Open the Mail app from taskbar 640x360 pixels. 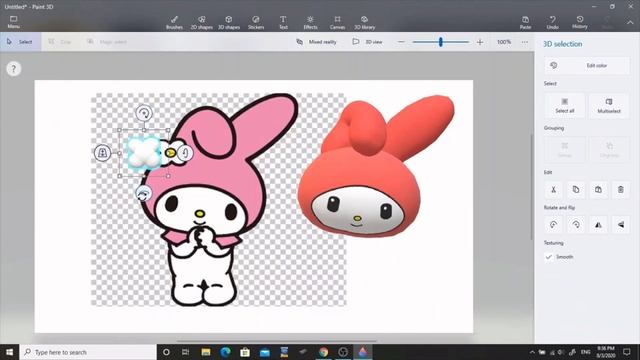[x=264, y=352]
